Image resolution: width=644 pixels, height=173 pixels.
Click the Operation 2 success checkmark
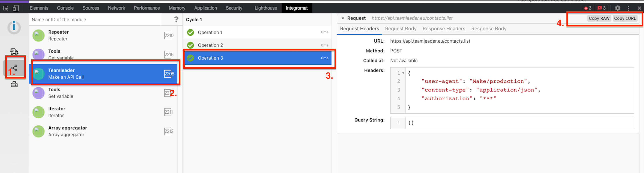tap(190, 45)
